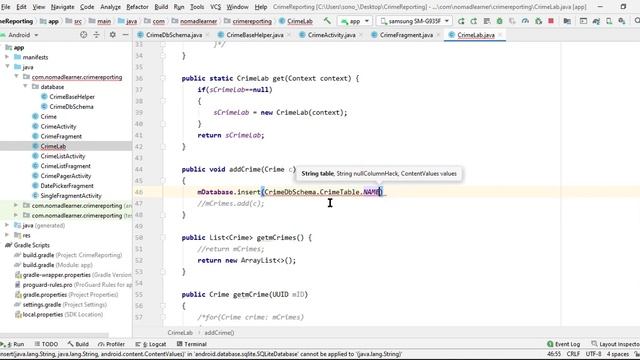
Task: Open the SDK Manager icon
Action: click(622, 21)
